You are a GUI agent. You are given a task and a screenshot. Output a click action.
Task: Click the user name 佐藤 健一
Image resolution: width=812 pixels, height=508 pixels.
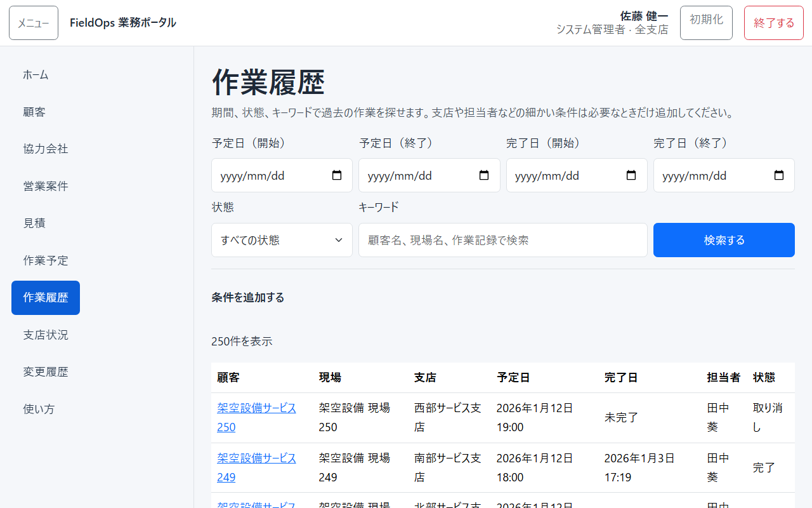pyautogui.click(x=644, y=16)
